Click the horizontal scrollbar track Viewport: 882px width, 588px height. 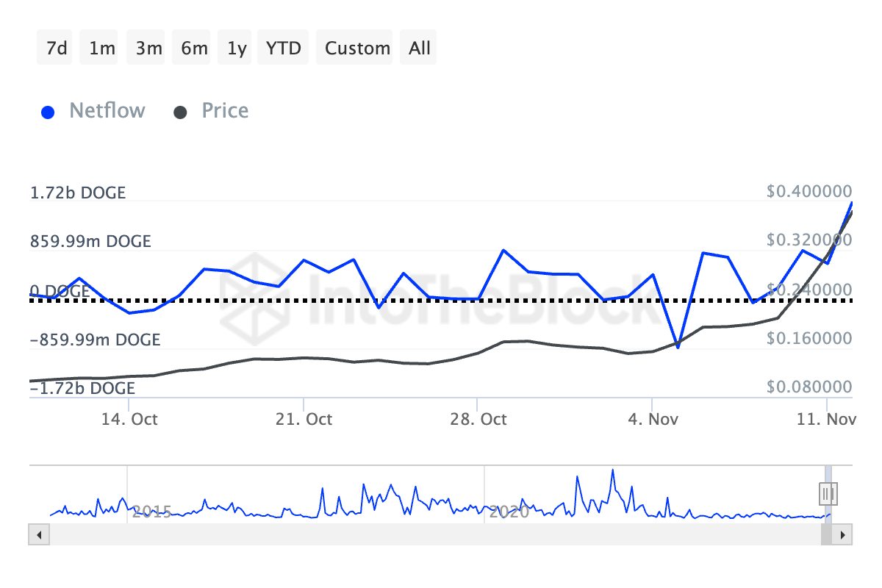[426, 534]
